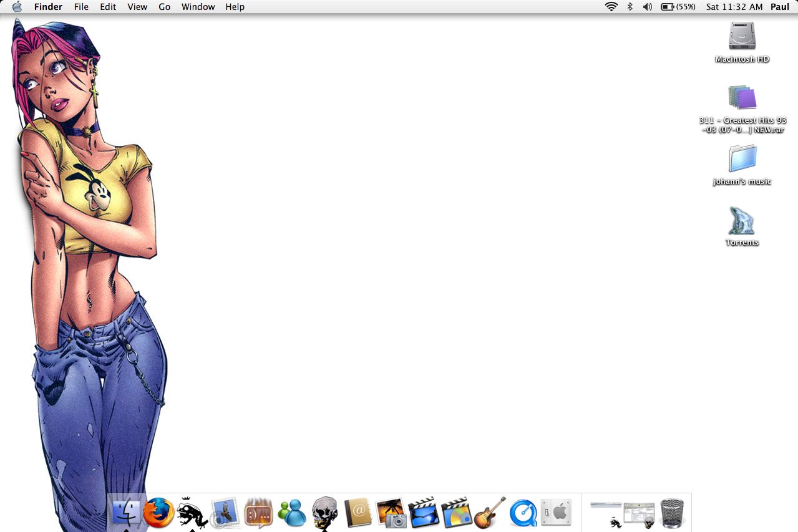Click the Bluetooth status icon
This screenshot has width=798, height=532.
630,7
